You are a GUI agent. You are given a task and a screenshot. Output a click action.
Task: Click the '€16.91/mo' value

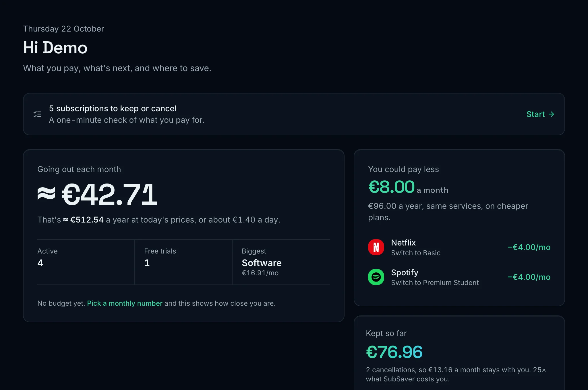260,273
